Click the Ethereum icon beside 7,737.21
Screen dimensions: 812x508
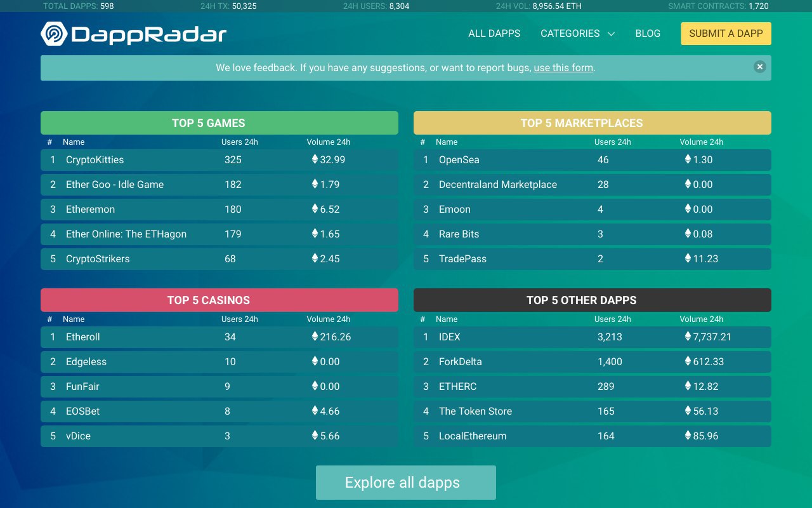pyautogui.click(x=688, y=337)
